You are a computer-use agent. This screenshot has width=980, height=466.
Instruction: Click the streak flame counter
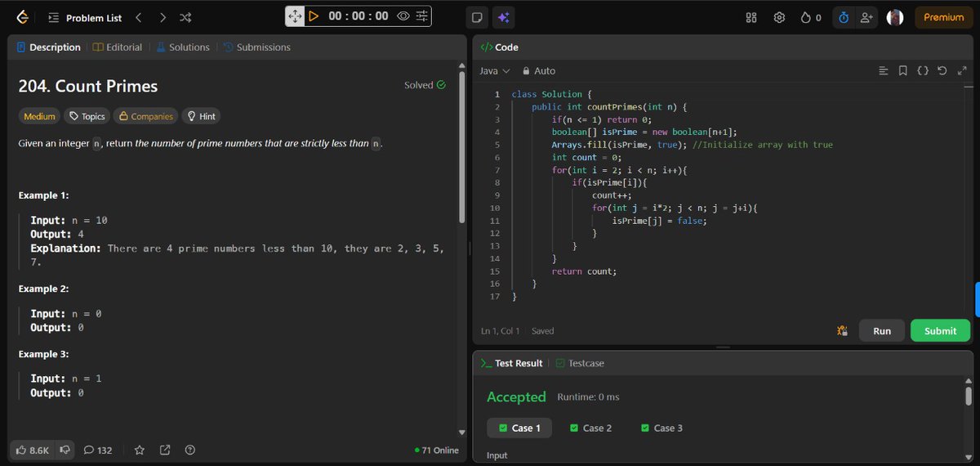pyautogui.click(x=811, y=17)
